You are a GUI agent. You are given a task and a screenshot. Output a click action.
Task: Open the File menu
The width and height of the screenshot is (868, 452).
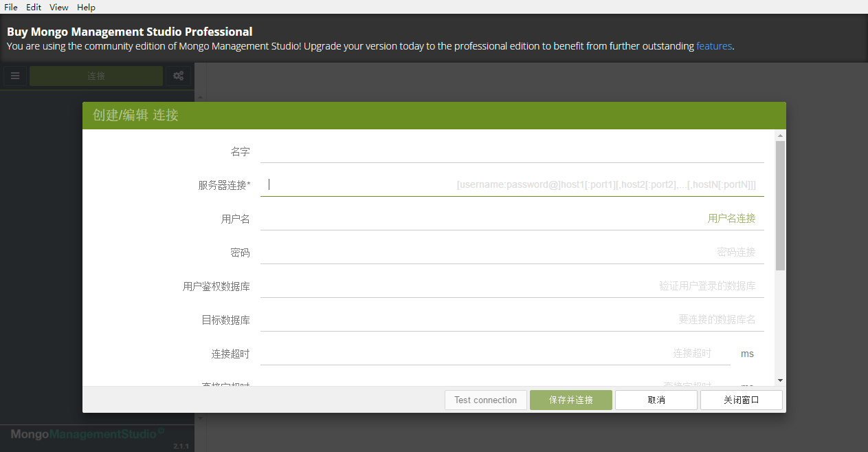tap(10, 7)
